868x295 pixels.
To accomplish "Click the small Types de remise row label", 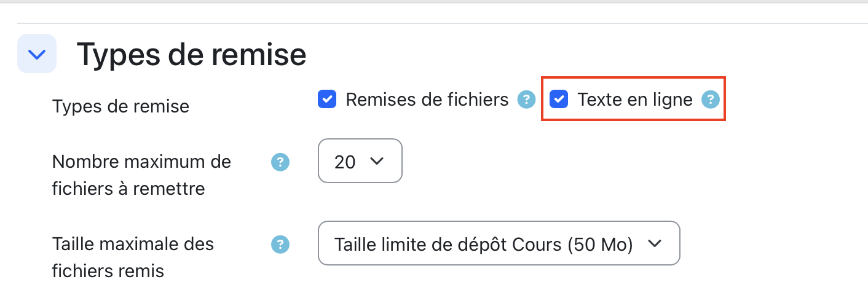I will point(120,106).
